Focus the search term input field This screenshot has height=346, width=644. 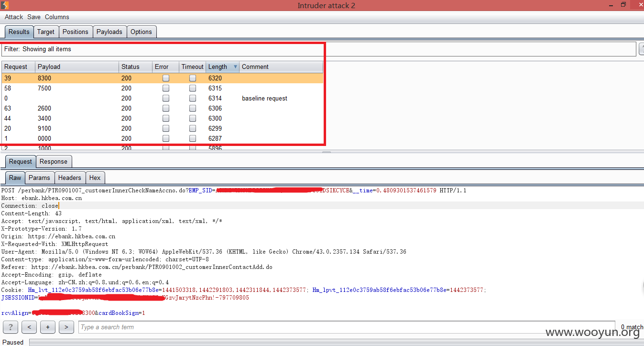347,327
